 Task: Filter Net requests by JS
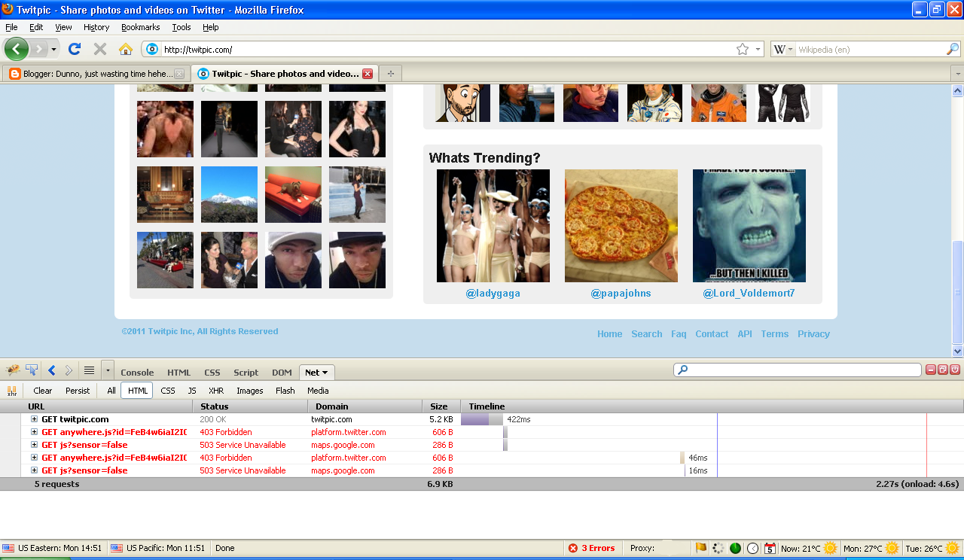(x=192, y=391)
